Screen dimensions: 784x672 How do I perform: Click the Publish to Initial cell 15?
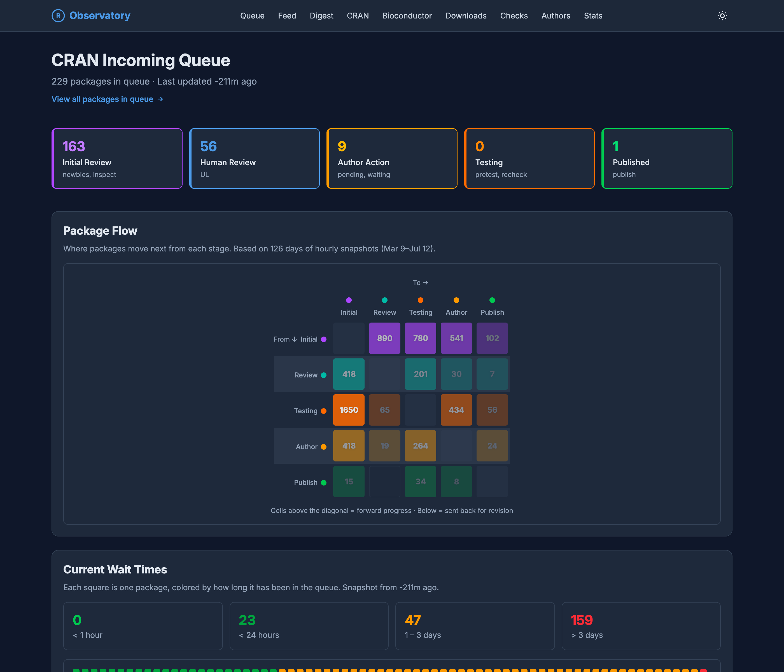[349, 481]
